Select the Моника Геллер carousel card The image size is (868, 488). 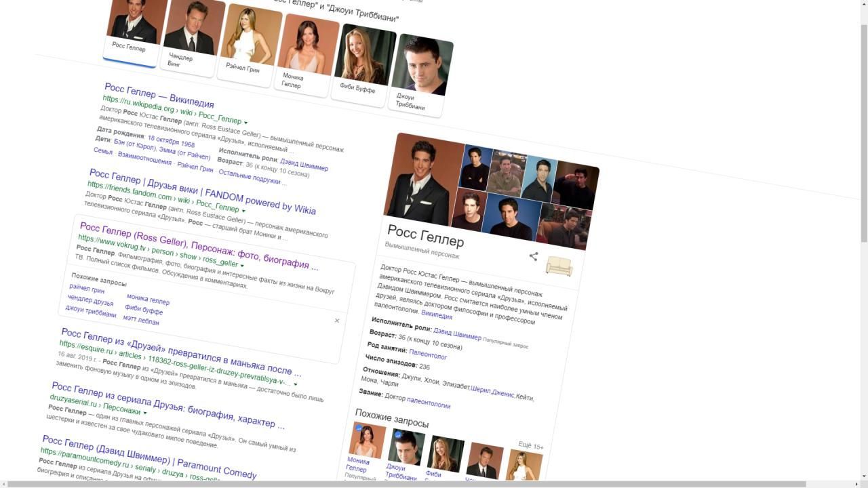click(x=307, y=57)
